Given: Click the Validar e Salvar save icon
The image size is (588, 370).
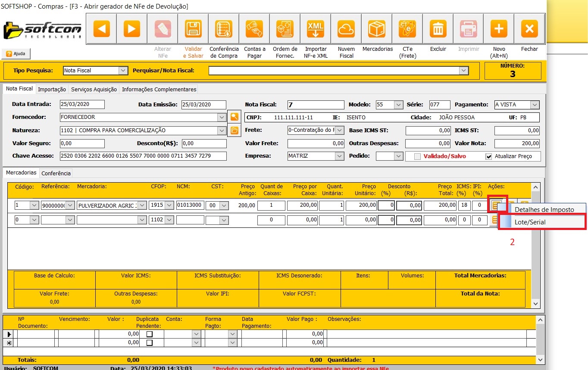Looking at the screenshot, I should click(193, 29).
